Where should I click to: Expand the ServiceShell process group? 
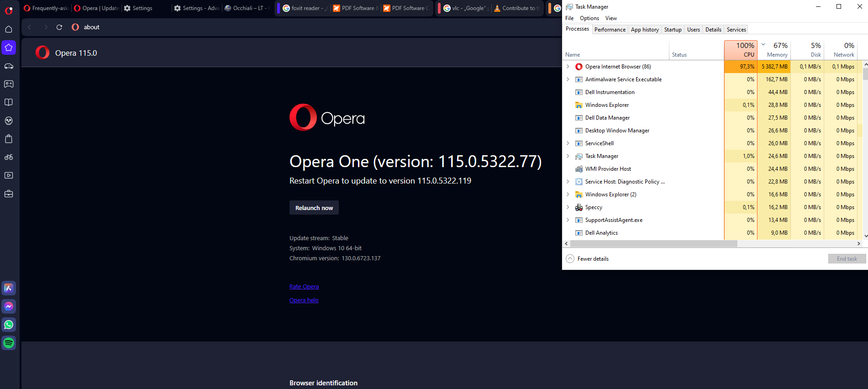(568, 143)
